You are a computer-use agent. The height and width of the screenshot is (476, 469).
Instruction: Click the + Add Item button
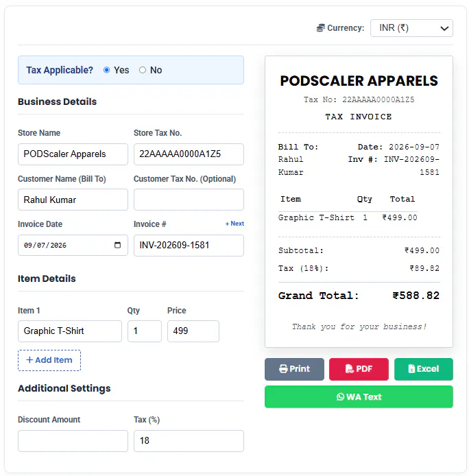[x=49, y=360]
